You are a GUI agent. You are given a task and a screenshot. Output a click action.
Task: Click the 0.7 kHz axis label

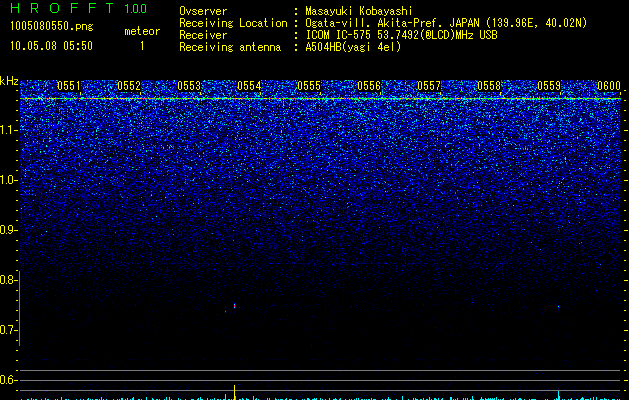click(x=8, y=330)
